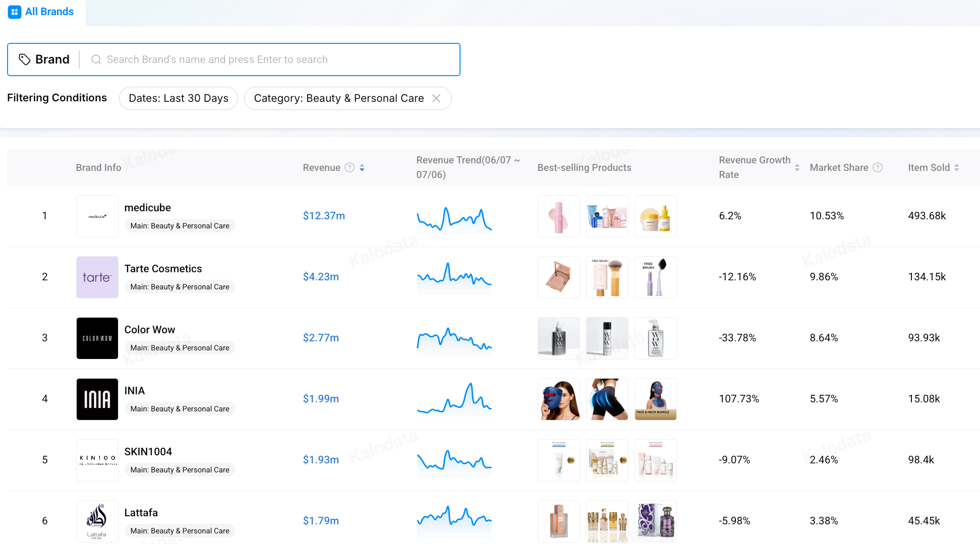Open the Category: Beauty & Personal Care filter
The width and height of the screenshot is (980, 544).
point(339,98)
